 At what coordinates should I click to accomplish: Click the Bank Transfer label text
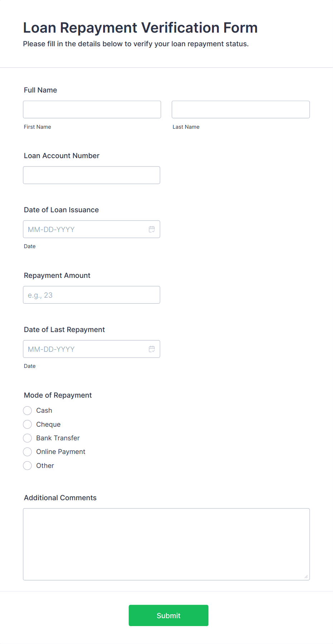[58, 438]
